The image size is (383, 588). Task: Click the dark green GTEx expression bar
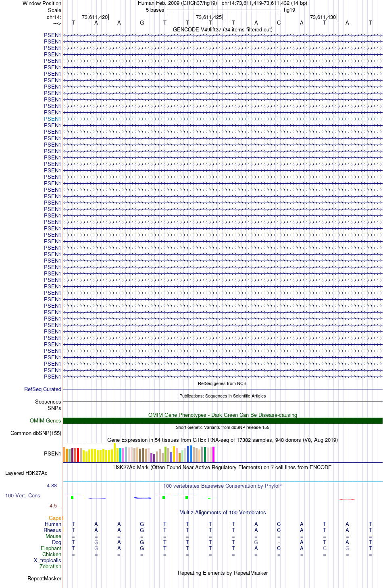[x=205, y=454]
